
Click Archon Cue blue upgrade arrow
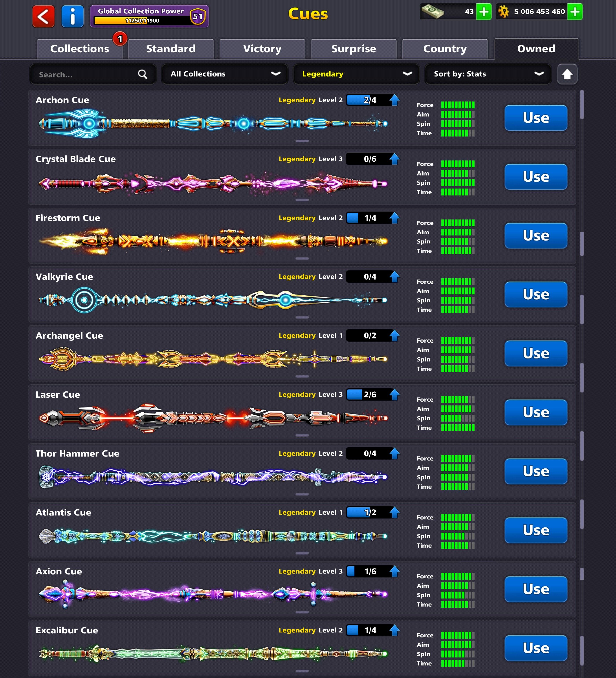[x=394, y=100]
